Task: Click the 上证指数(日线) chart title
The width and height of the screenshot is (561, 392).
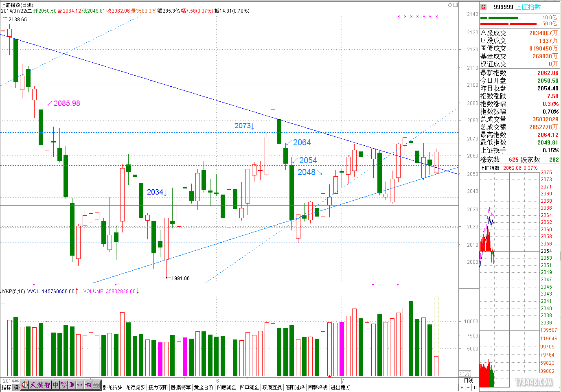Action: (17, 5)
